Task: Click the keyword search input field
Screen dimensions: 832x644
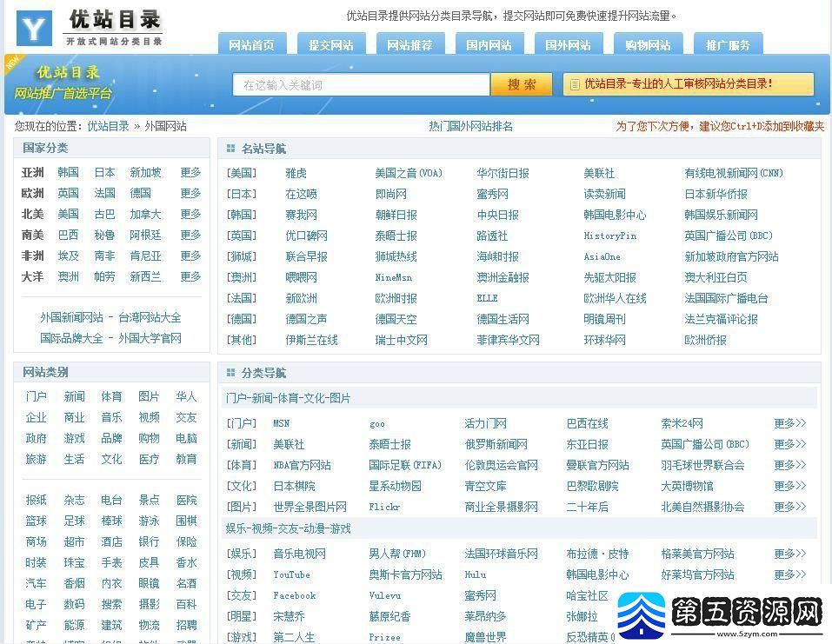Action: [361, 85]
